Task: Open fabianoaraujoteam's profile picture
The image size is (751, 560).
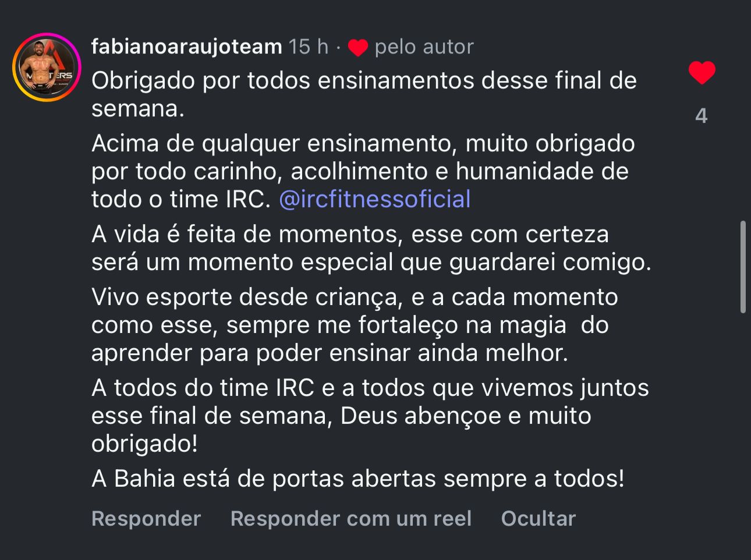Action: pos(47,68)
